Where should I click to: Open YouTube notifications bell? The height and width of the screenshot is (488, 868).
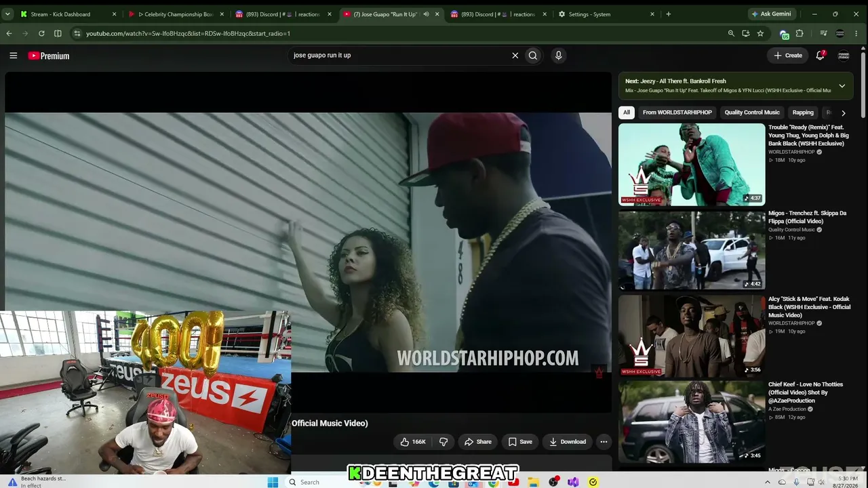coord(820,56)
